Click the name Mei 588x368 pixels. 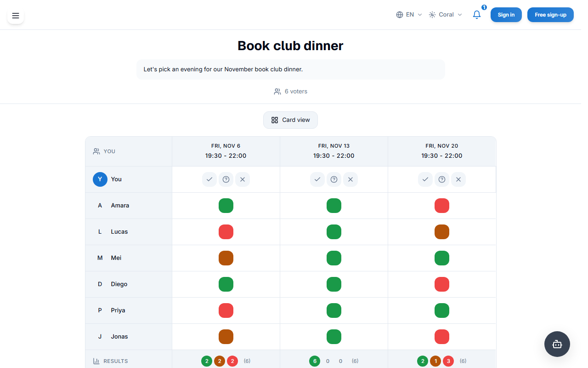click(x=116, y=258)
